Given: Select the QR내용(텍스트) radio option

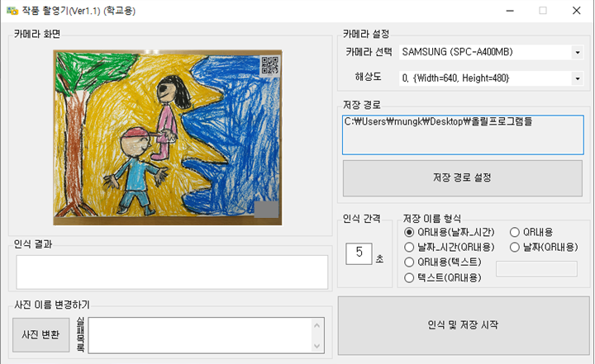Looking at the screenshot, I should pos(409,262).
